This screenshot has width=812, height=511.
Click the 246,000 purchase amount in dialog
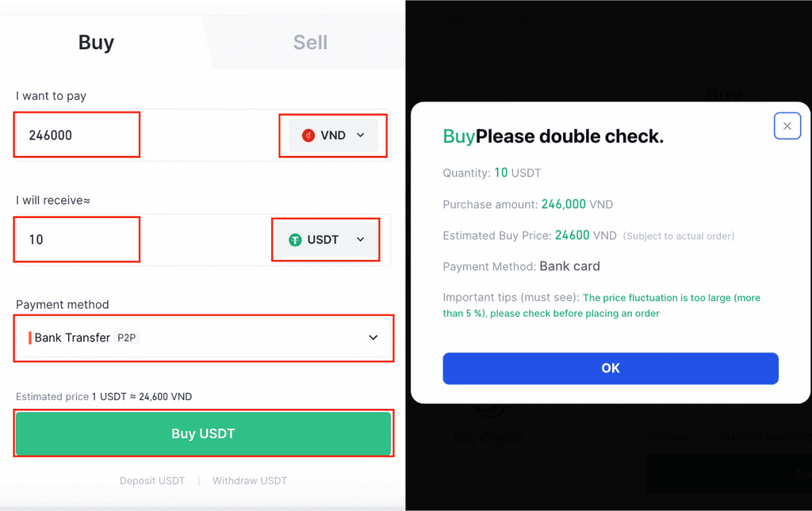point(563,204)
